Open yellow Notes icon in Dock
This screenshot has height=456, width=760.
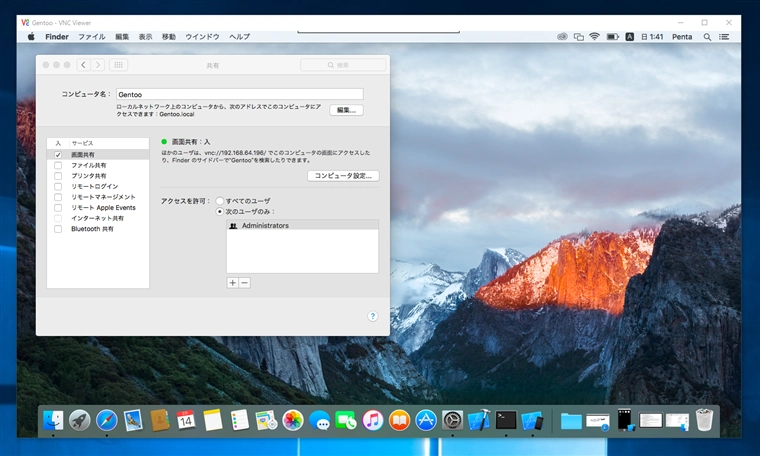click(212, 420)
